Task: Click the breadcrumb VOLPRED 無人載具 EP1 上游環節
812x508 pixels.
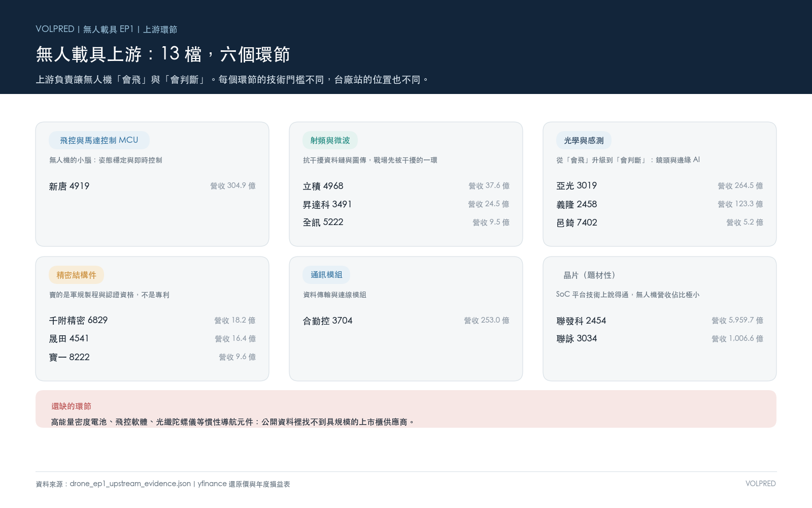Action: [107, 29]
